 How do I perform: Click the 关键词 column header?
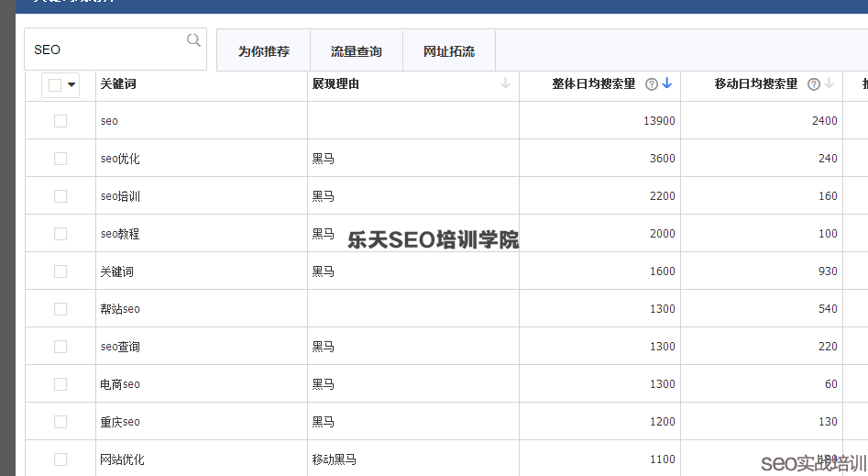[x=202, y=84]
